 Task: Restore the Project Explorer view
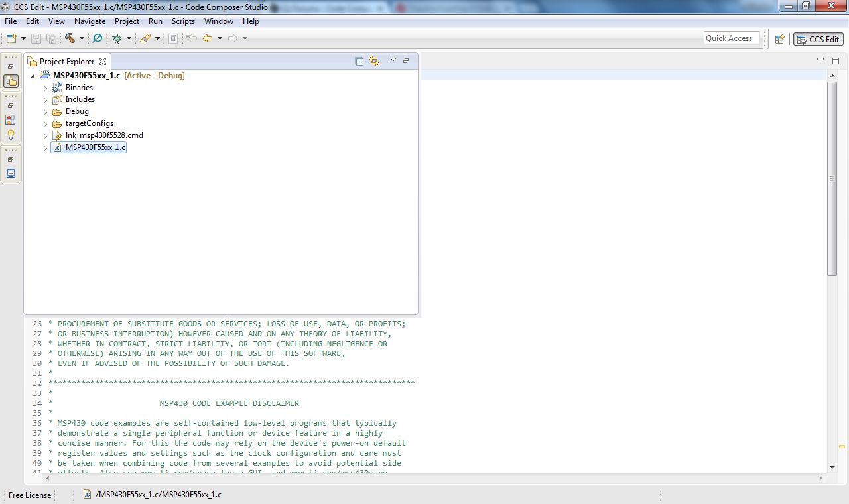[x=406, y=60]
